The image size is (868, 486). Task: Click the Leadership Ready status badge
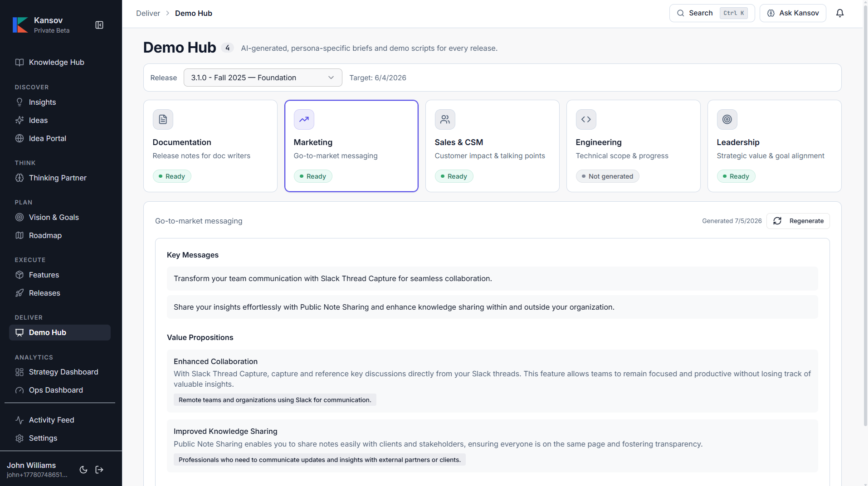736,176
